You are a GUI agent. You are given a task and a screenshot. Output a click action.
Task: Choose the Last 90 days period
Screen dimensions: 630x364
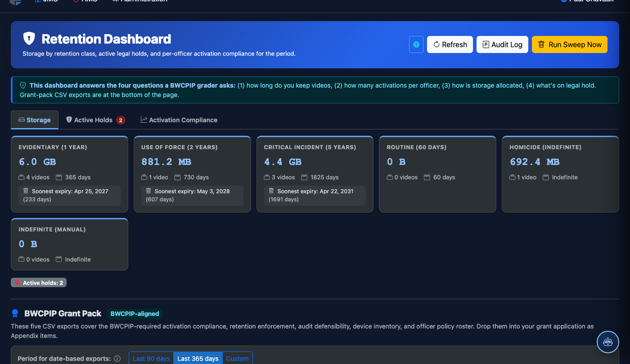151,358
